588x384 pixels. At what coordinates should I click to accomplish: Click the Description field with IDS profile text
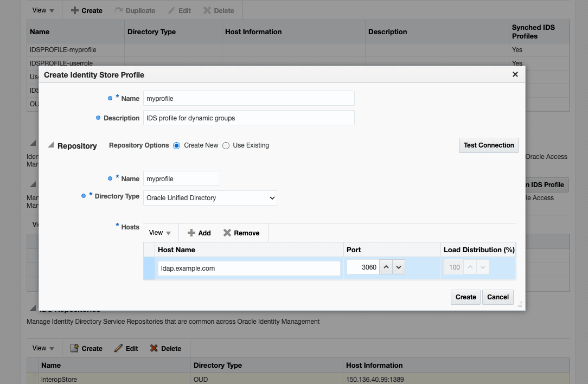[248, 118]
